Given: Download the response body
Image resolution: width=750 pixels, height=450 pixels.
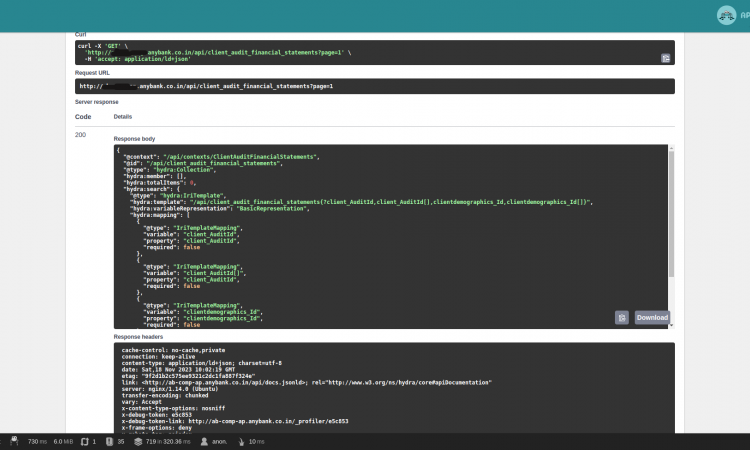Looking at the screenshot, I should 652,318.
